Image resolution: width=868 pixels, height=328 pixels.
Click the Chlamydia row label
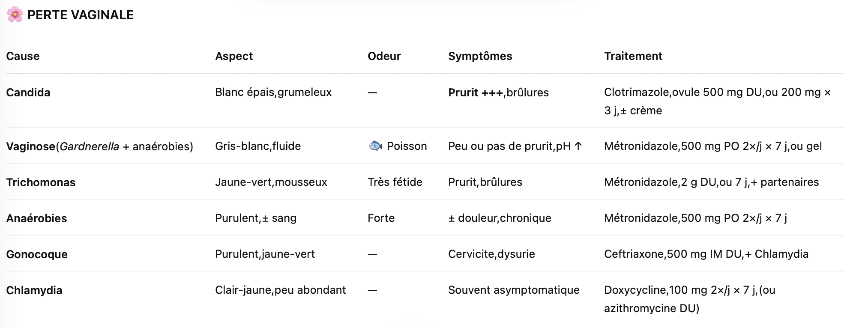(34, 290)
